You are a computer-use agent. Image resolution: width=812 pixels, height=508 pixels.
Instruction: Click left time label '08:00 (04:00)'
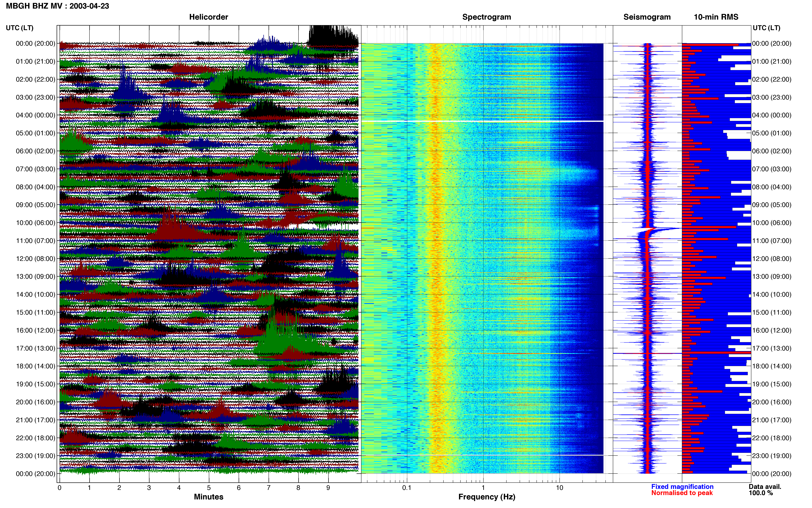[35, 187]
